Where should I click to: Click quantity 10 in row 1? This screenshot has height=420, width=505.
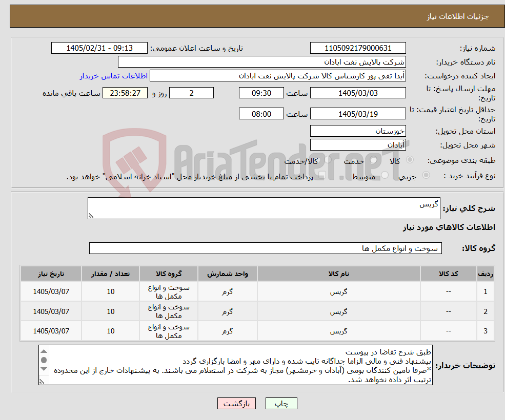(x=110, y=291)
